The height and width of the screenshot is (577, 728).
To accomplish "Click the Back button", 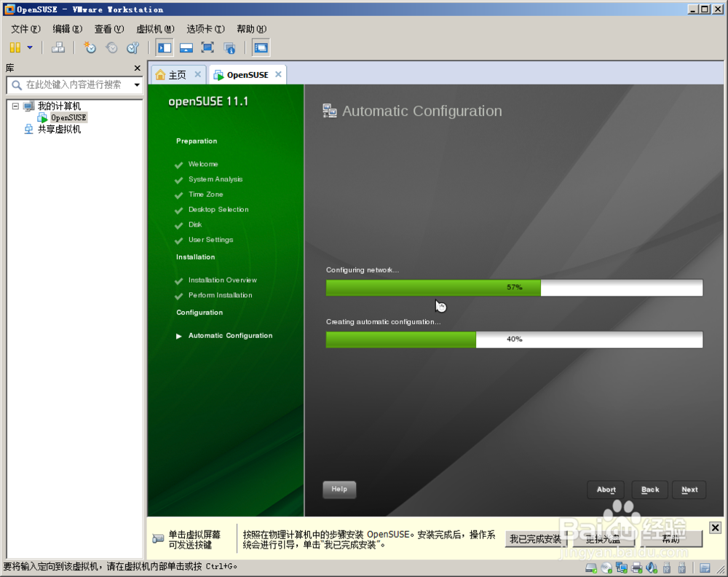I will click(x=650, y=490).
